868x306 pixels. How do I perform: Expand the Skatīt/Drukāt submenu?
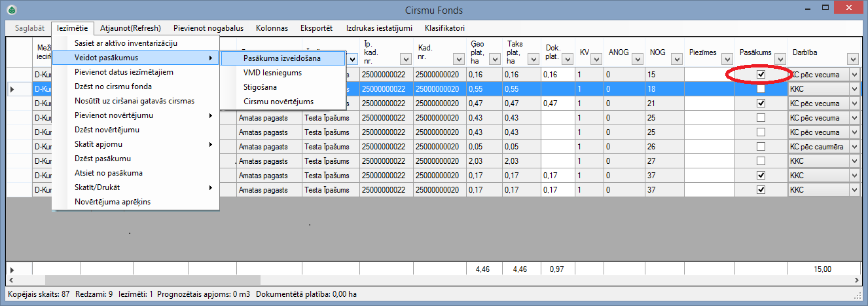(x=136, y=187)
